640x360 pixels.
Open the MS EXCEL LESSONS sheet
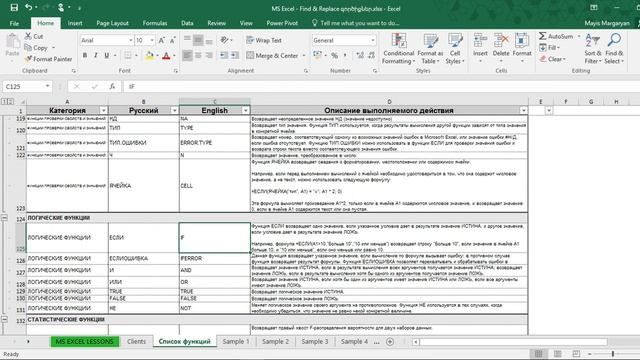[84, 341]
